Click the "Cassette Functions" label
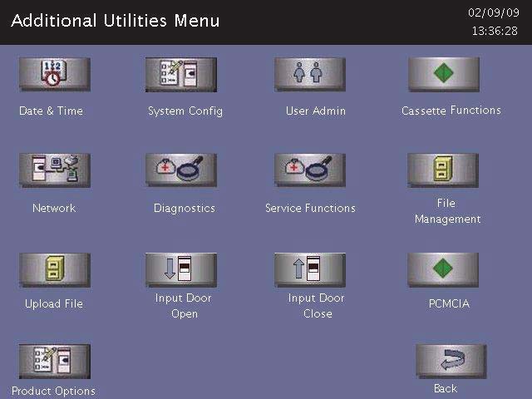 click(451, 111)
